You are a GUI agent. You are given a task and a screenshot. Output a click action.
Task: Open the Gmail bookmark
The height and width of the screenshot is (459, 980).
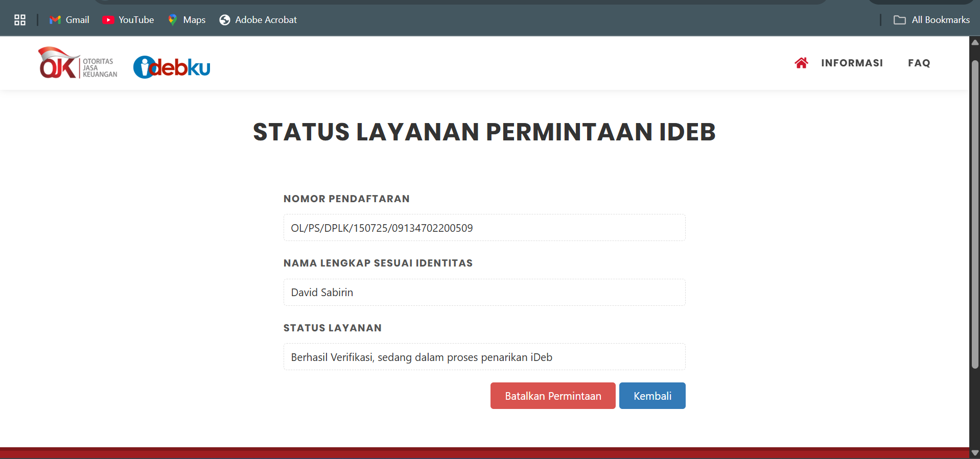click(x=69, y=20)
